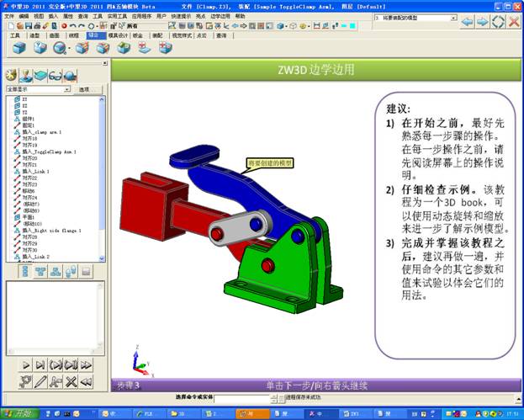Open the 文件 menu
524x420 pixels.
pos(9,16)
